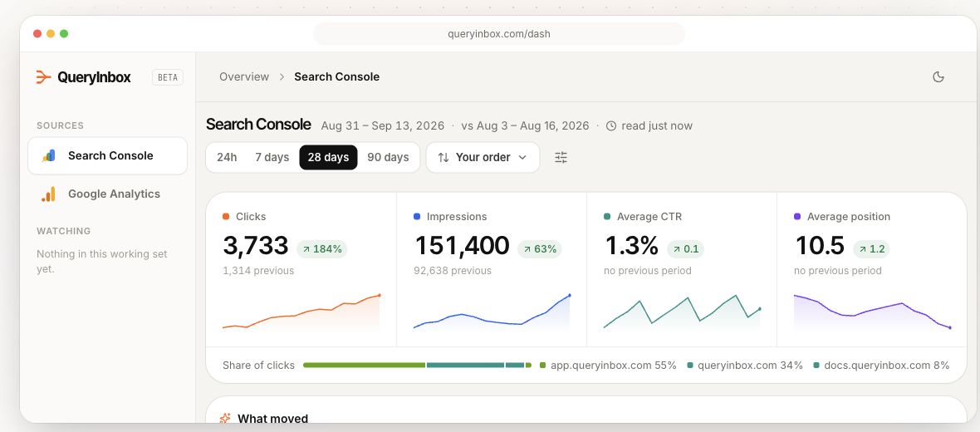980x432 pixels.
Task: Click the Average CTR sparkline chart
Action: 682,311
